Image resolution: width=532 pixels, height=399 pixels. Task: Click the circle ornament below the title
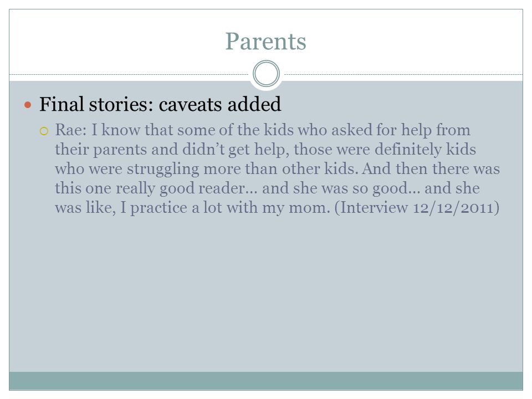[267, 74]
